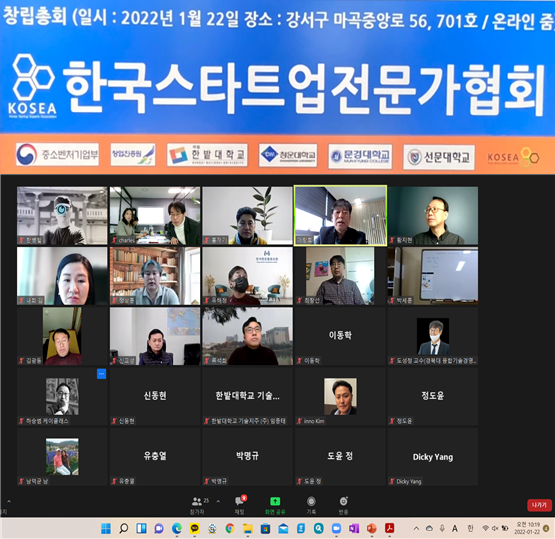This screenshot has width=555, height=539.
Task: Click the 한밭대학교 logo on banner
Action: coord(207,155)
